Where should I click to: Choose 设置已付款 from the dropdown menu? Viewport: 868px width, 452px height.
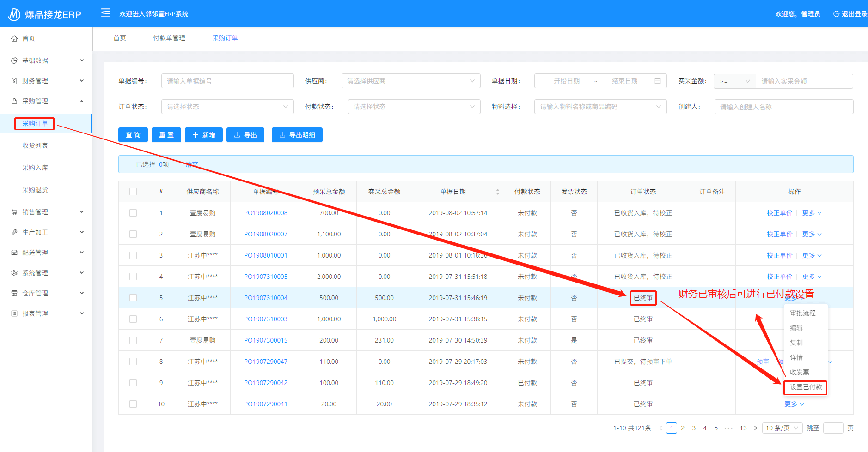[806, 387]
